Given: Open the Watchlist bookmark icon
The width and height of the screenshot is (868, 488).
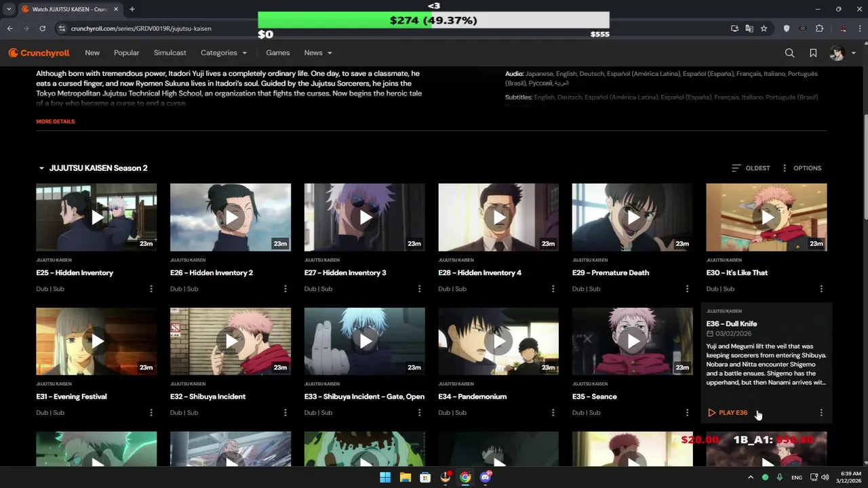Looking at the screenshot, I should tap(813, 53).
